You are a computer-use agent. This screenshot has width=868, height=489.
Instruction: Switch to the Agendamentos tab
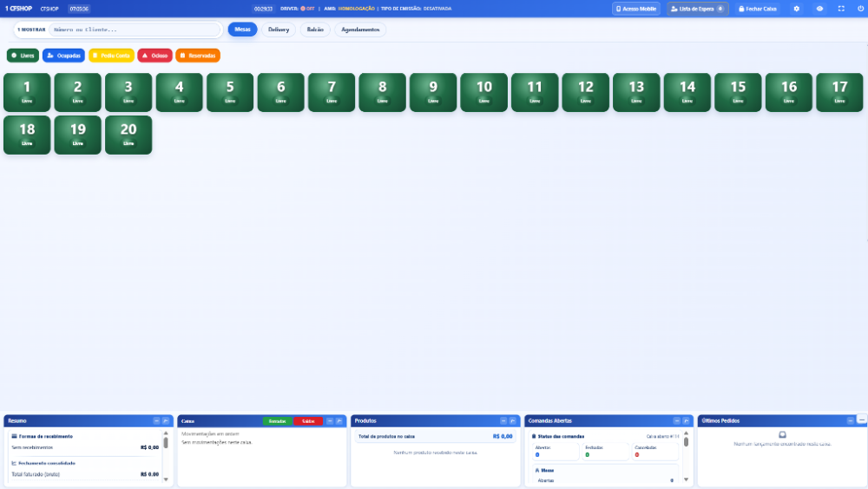(x=360, y=30)
